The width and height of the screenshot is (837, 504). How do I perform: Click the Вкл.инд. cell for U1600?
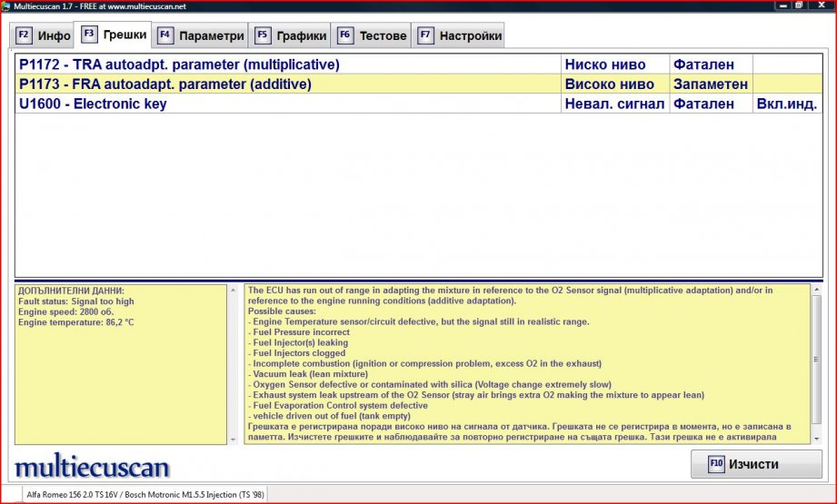point(786,104)
